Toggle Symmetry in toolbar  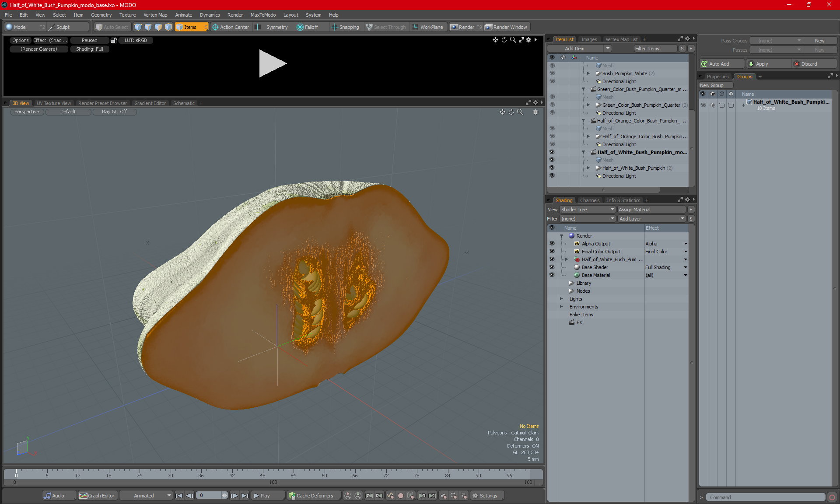272,27
